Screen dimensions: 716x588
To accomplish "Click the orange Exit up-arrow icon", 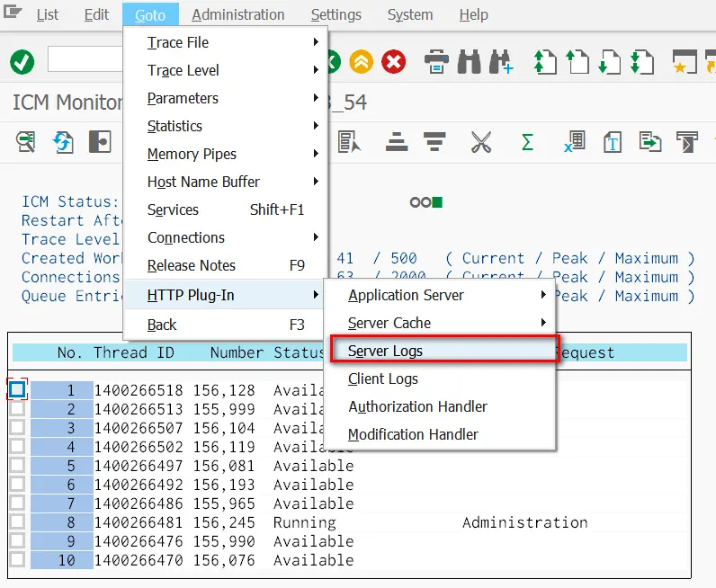I will [362, 62].
